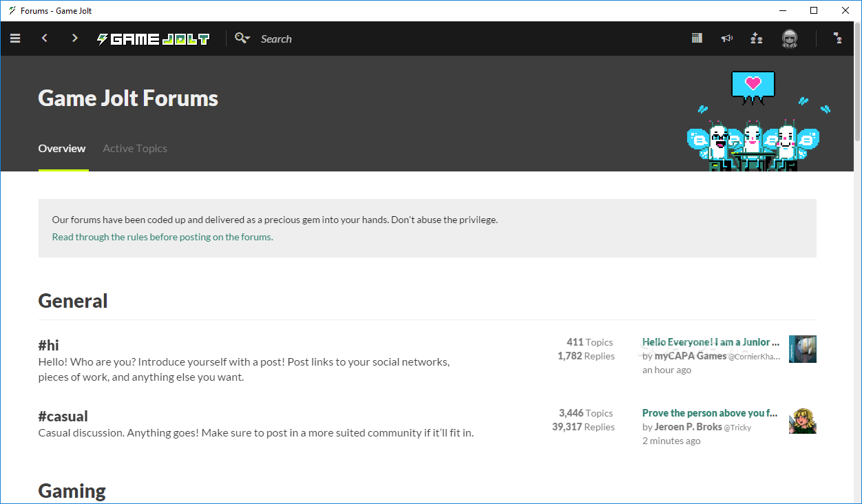This screenshot has width=862, height=504.
Task: Click the 'Gaming' section heading
Action: click(72, 491)
